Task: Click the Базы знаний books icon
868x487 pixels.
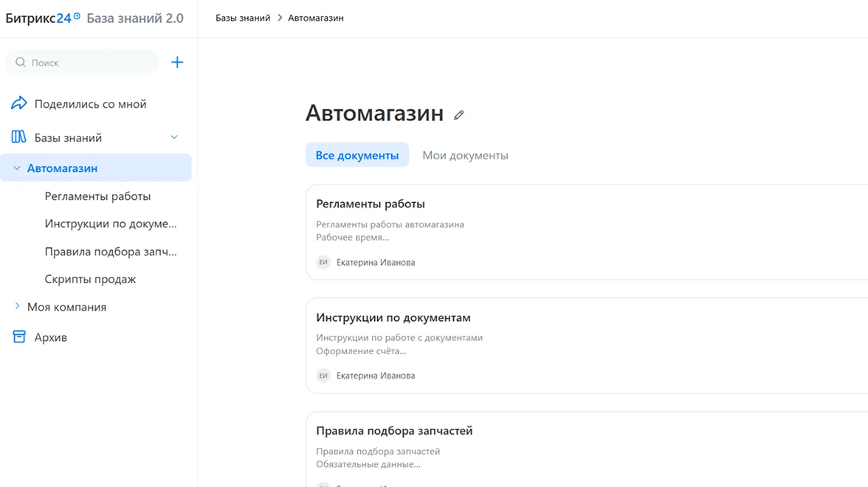Action: 19,137
